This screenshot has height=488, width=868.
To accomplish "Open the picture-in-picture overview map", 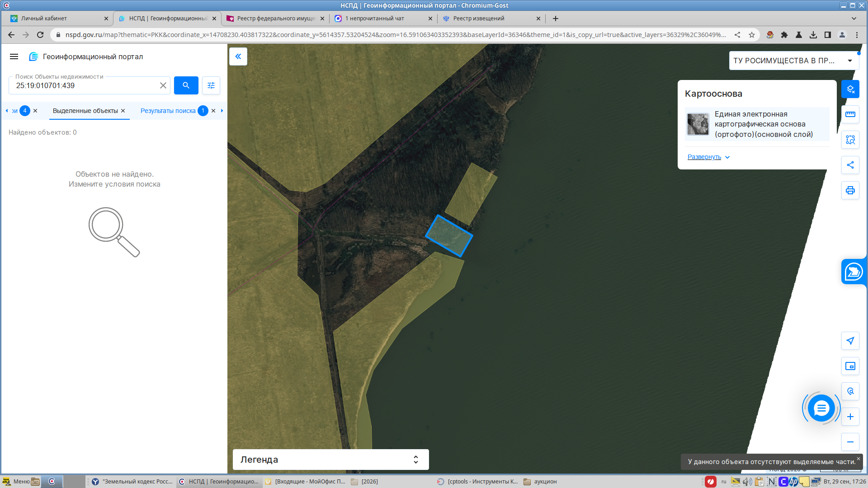I will click(x=850, y=366).
